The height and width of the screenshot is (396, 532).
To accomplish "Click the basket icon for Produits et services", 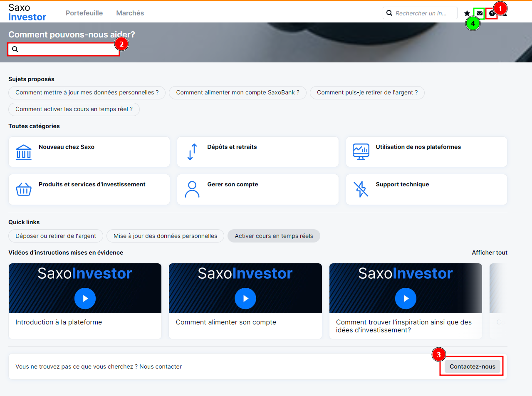I will (24, 189).
